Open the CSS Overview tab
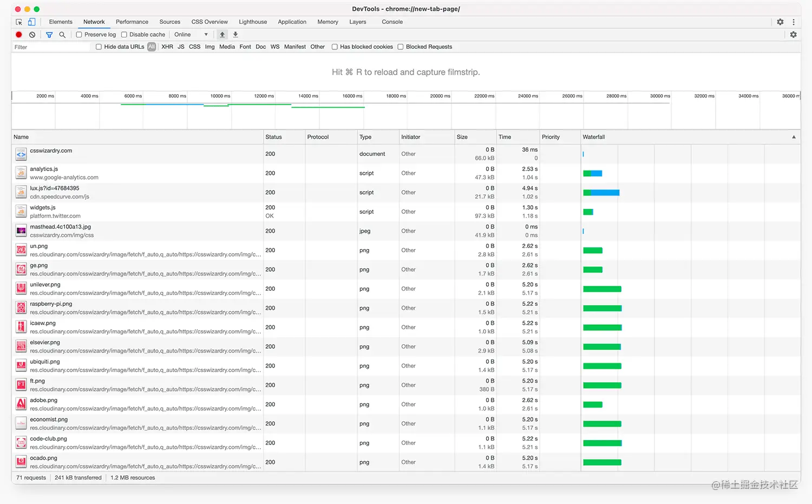 [x=209, y=22]
